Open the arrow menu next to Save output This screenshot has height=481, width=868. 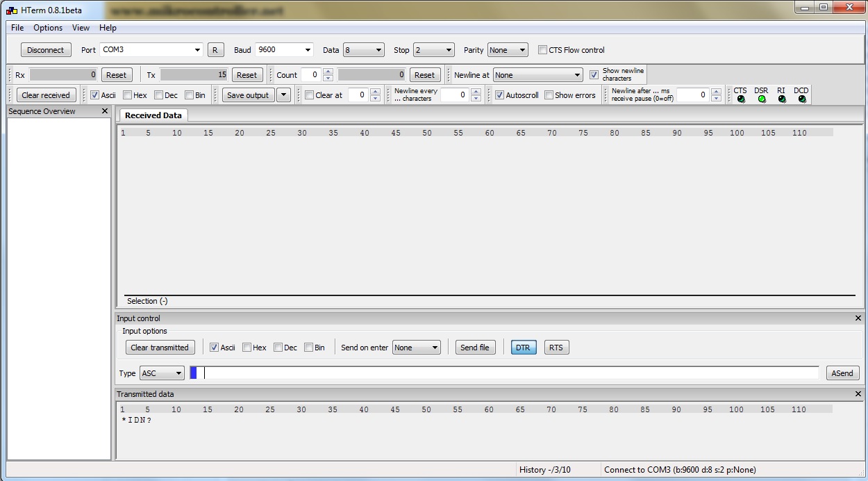(283, 95)
